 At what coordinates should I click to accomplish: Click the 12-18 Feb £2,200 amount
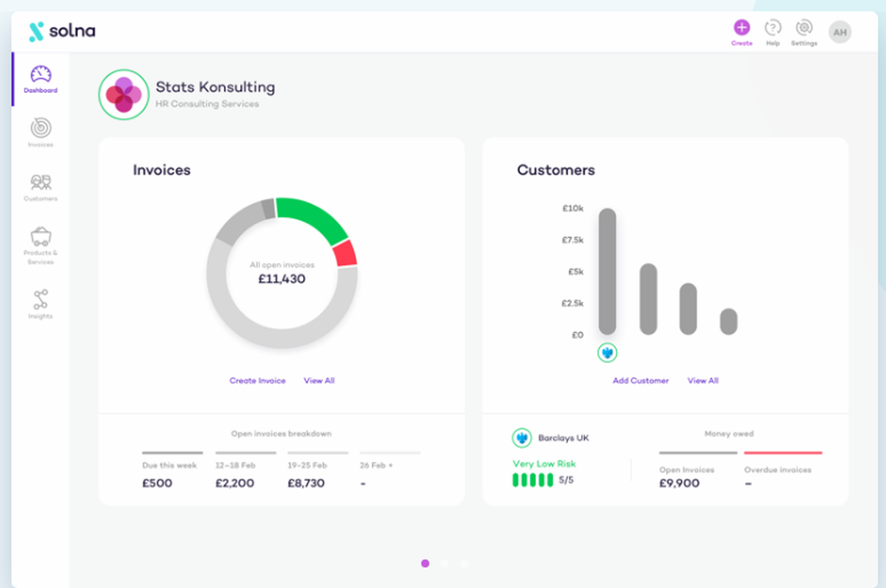[x=235, y=483]
